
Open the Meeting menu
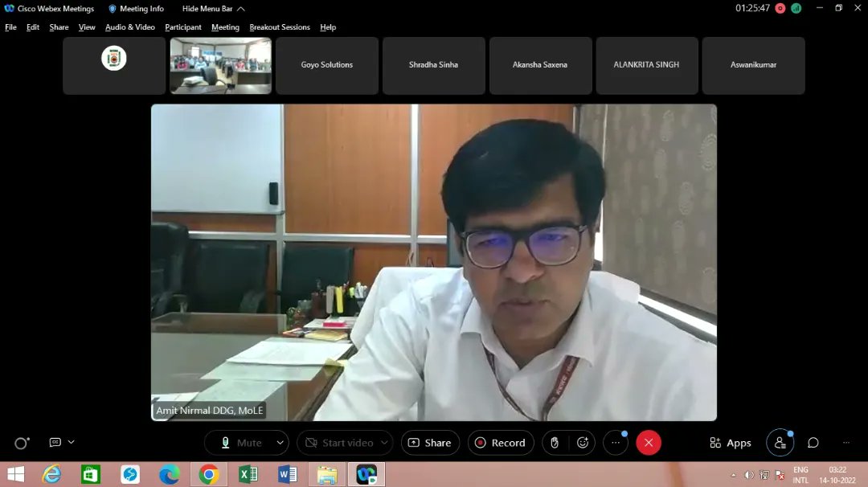(225, 27)
